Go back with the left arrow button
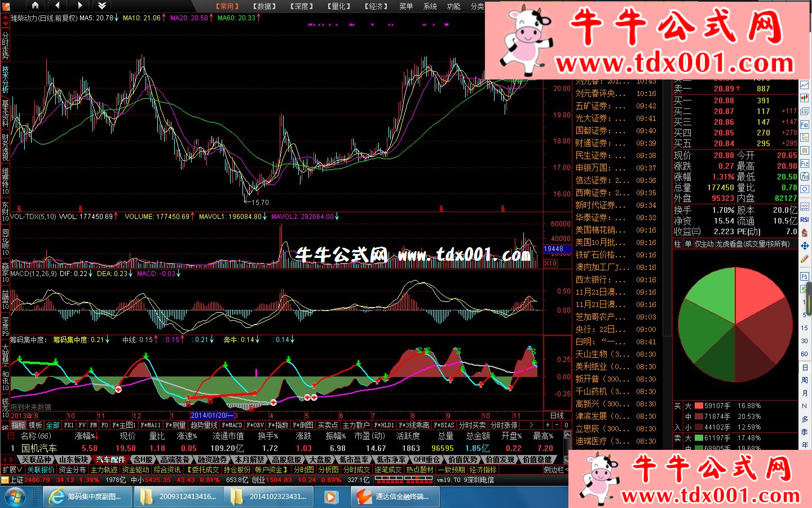812x508 pixels. [58, 6]
